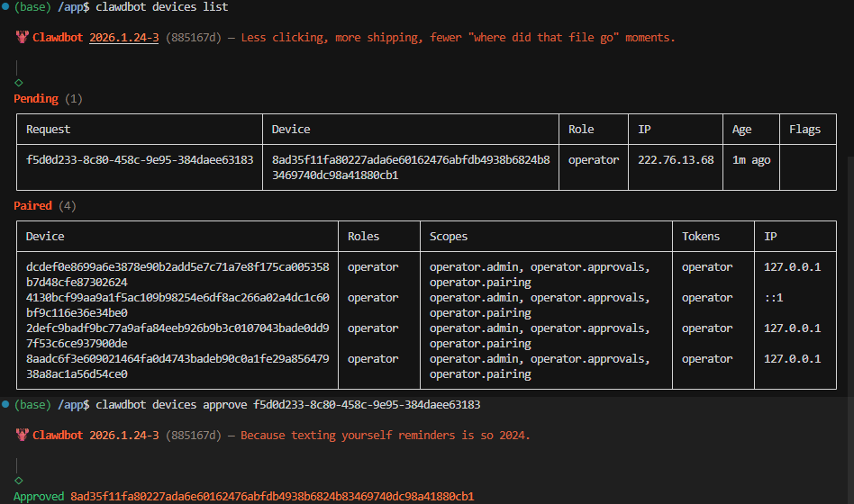
Task: Click the blue circle beside the devices list command
Action: [x=5, y=7]
